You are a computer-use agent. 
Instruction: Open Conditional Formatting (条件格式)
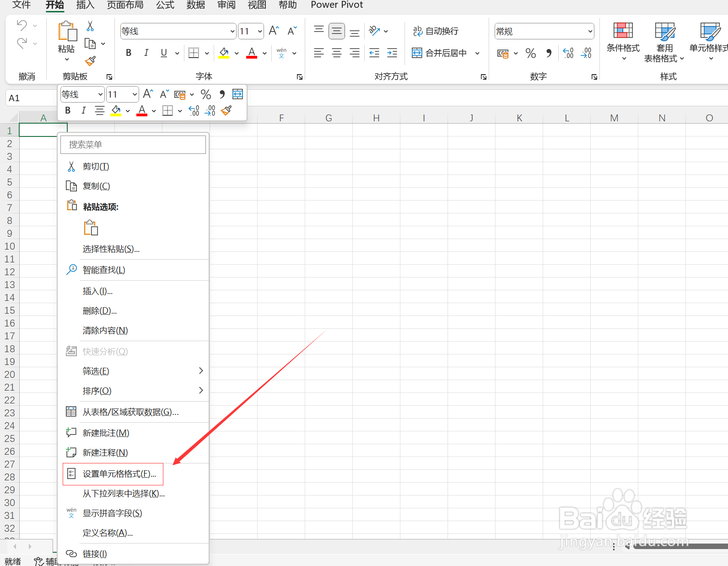[x=623, y=41]
